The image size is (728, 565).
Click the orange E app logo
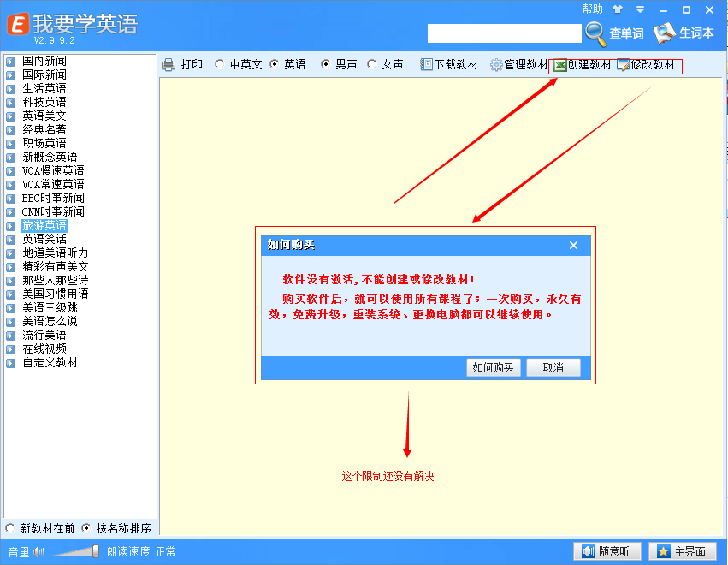18,23
